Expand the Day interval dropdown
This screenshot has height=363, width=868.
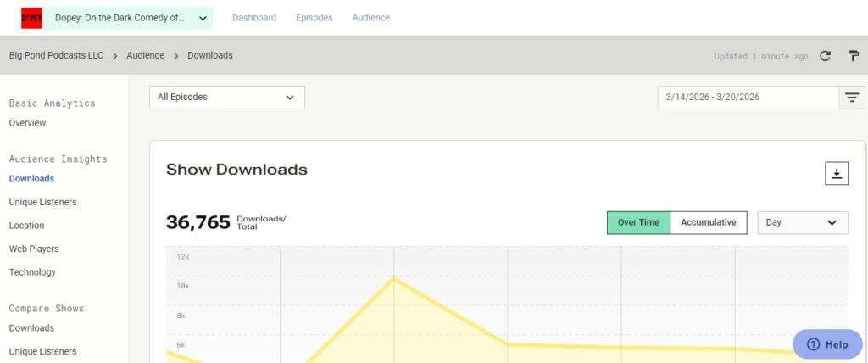(802, 222)
